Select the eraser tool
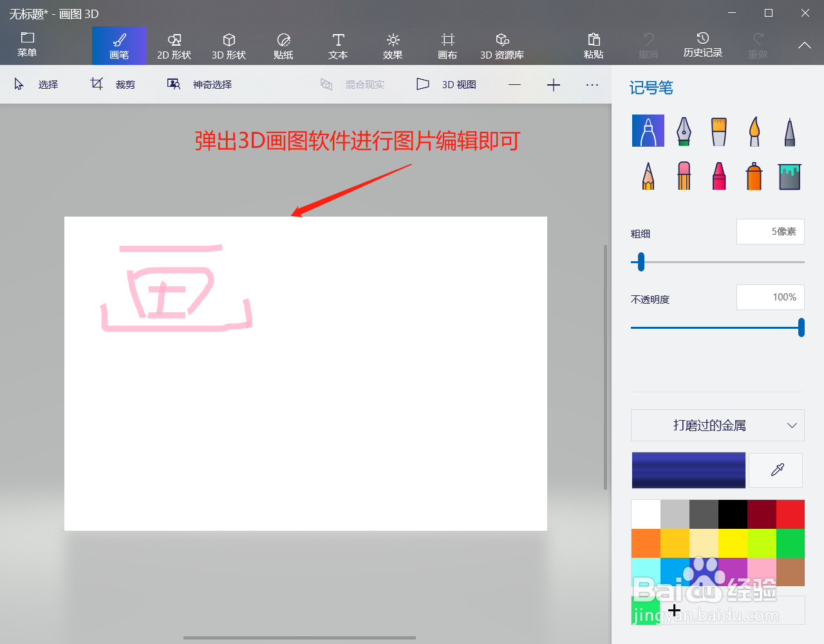 [x=683, y=175]
